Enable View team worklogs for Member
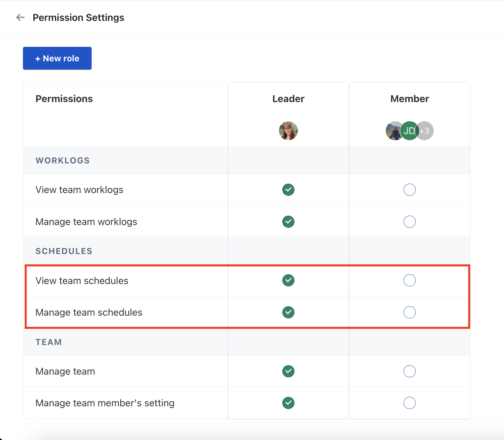Viewport: 504px width, 440px height. point(409,190)
